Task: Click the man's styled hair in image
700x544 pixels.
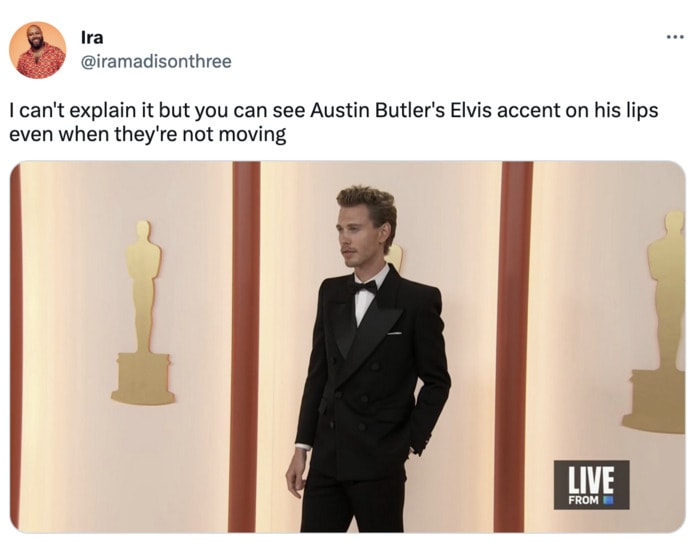Action: point(368,203)
